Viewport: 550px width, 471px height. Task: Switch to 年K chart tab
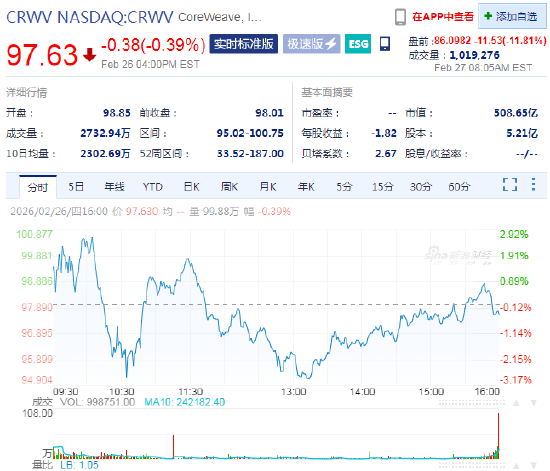[306, 187]
